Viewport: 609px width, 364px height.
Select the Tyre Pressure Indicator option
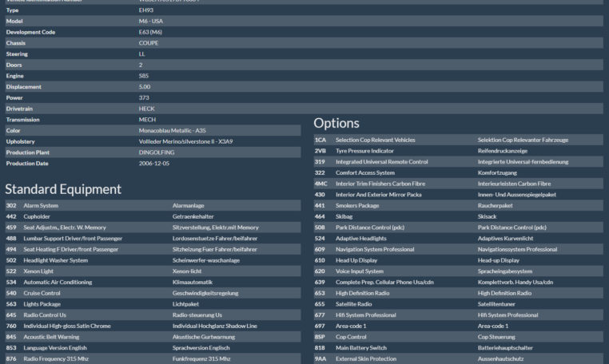pos(364,150)
